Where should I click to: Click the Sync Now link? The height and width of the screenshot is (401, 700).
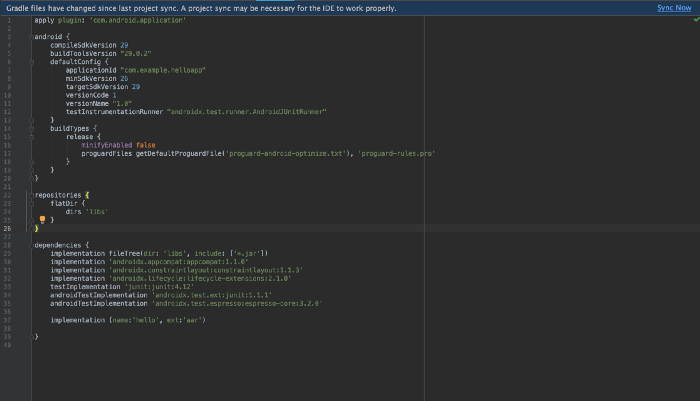(x=674, y=8)
